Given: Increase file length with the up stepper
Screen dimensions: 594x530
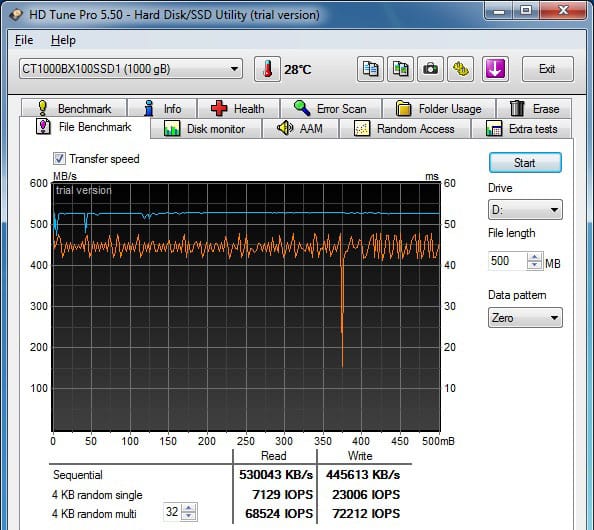Looking at the screenshot, I should [x=535, y=256].
